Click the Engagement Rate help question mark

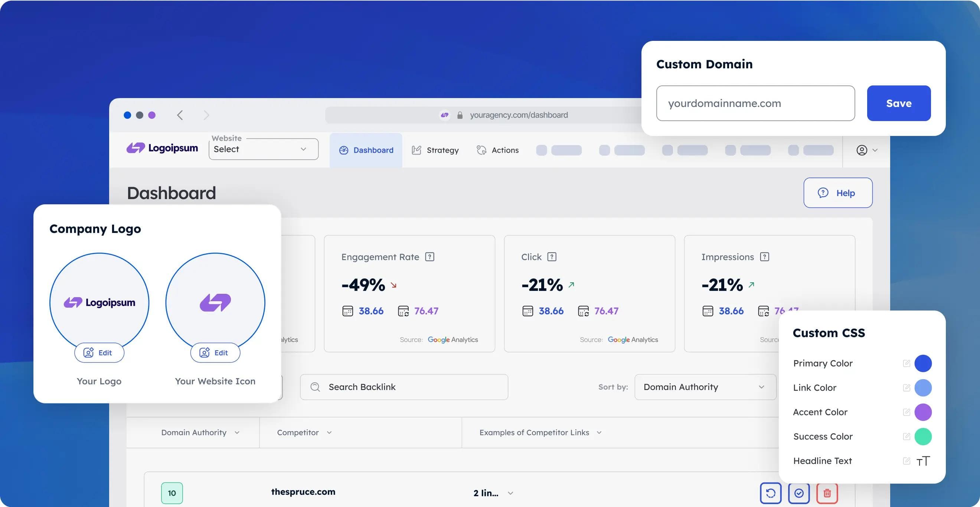point(430,257)
